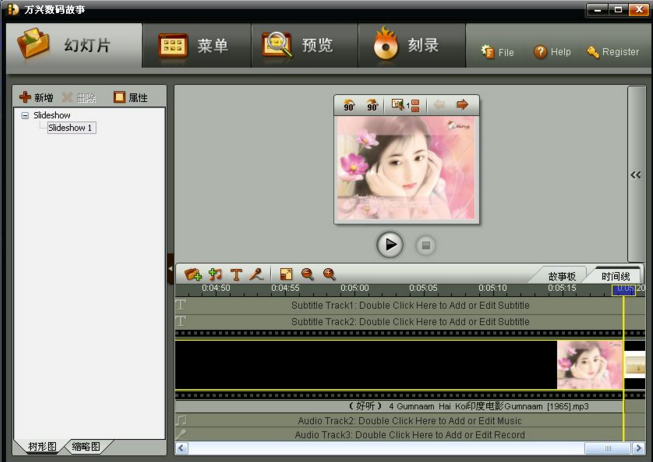Open the 幻灯片 slideshow tab
The image size is (653, 462).
[x=74, y=45]
